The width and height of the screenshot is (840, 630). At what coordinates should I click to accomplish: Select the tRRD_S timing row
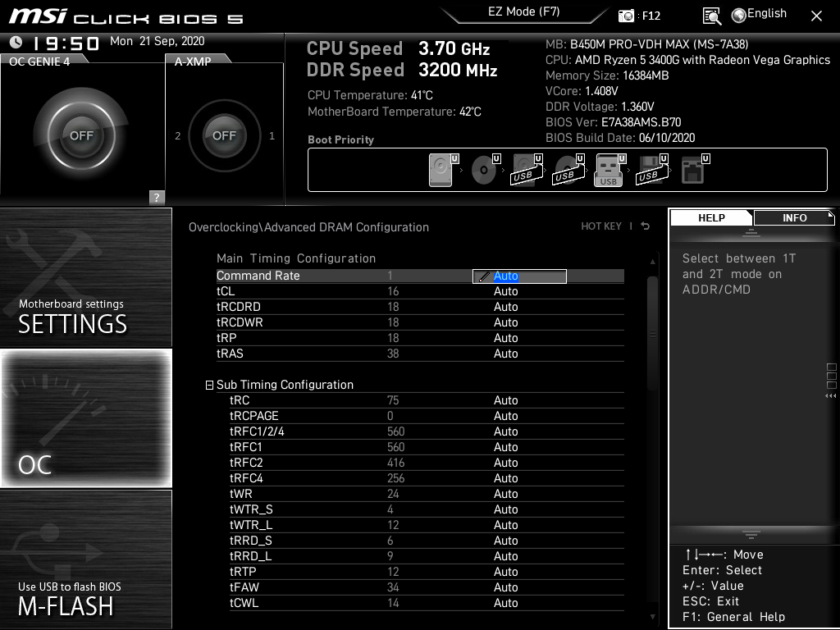(427, 541)
